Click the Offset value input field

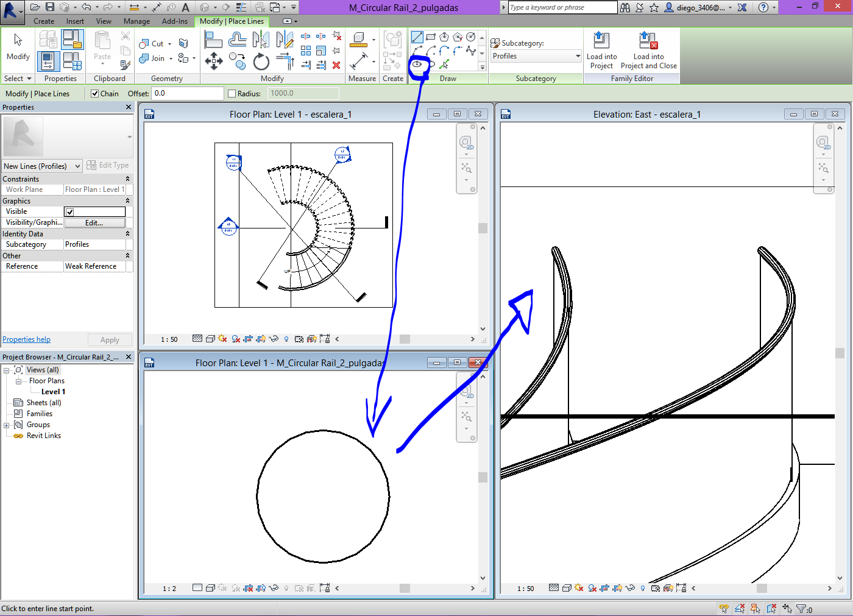point(188,93)
